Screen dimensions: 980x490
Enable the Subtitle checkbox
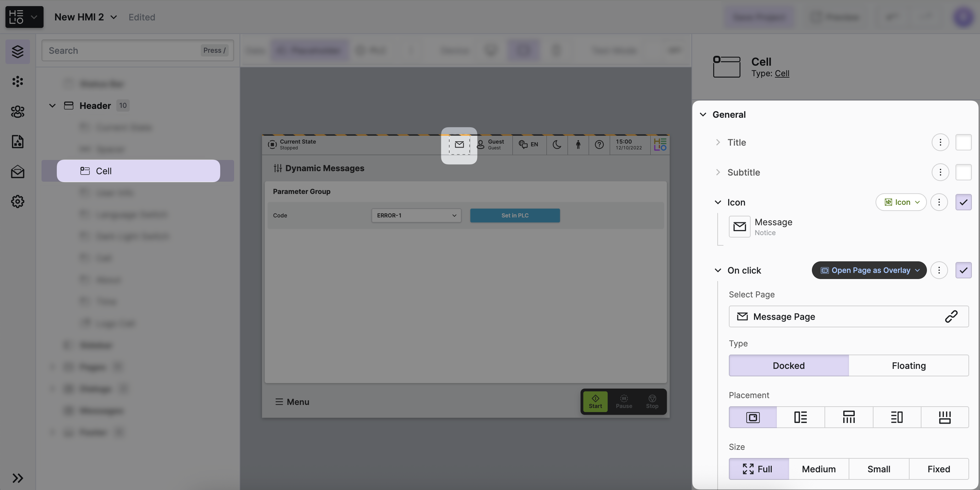pyautogui.click(x=963, y=172)
